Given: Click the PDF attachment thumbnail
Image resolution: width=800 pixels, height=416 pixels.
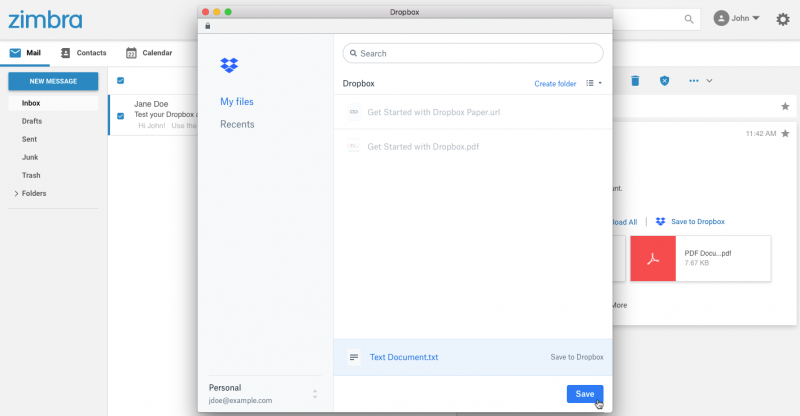Looking at the screenshot, I should pyautogui.click(x=653, y=258).
